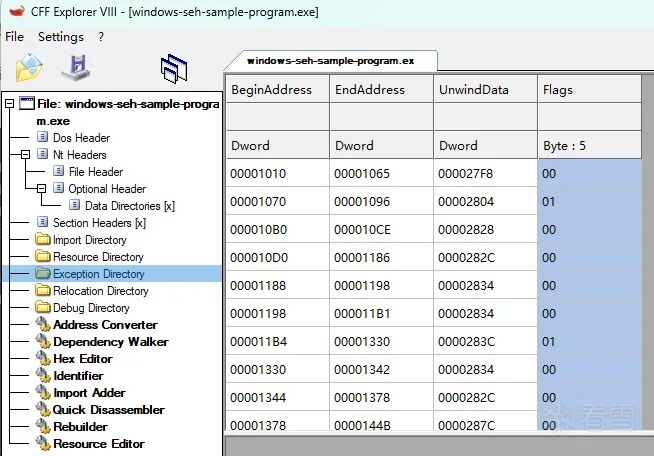Select the Section Headers page icon
654x456 pixels.
coord(43,222)
